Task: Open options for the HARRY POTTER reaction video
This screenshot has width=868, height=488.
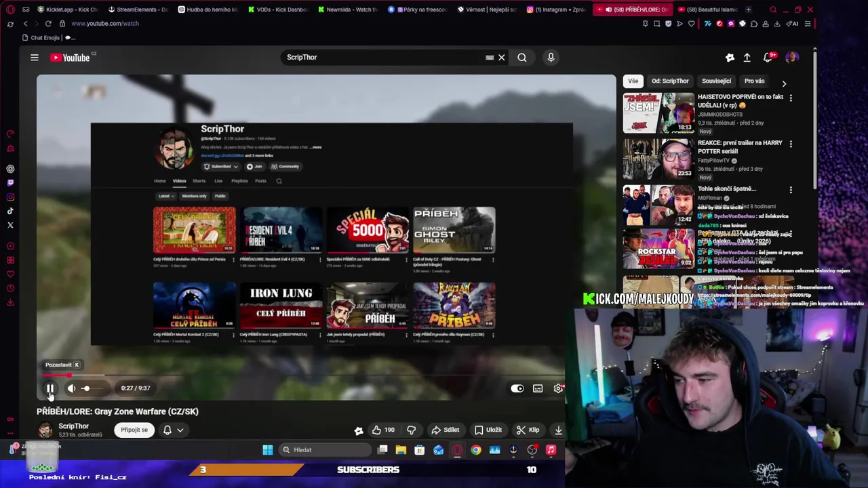Action: 791,144
